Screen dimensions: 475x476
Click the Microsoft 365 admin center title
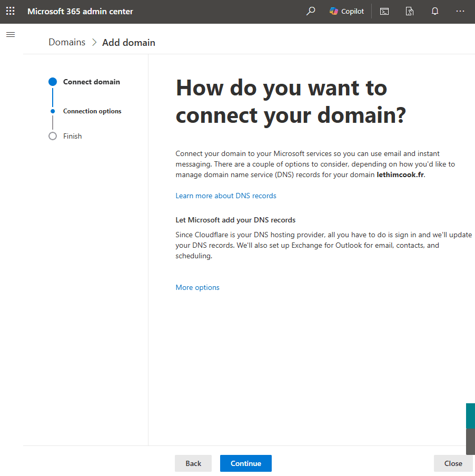tap(80, 11)
